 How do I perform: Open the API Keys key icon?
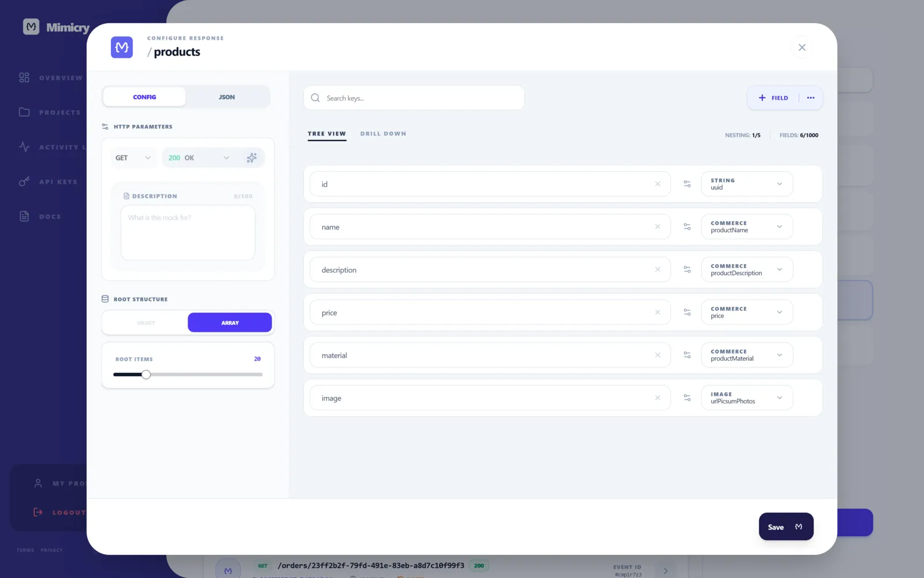24,181
